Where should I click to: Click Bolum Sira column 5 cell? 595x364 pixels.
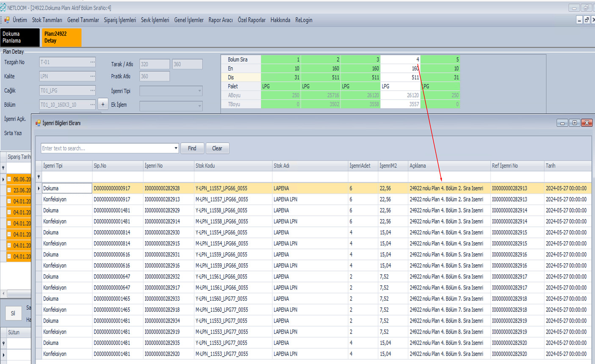tap(440, 60)
